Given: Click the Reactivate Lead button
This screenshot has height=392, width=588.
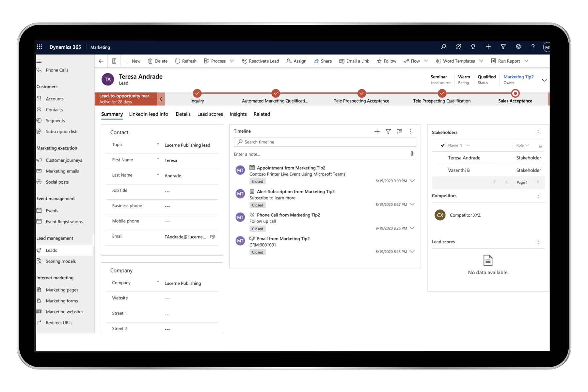Looking at the screenshot, I should point(261,61).
